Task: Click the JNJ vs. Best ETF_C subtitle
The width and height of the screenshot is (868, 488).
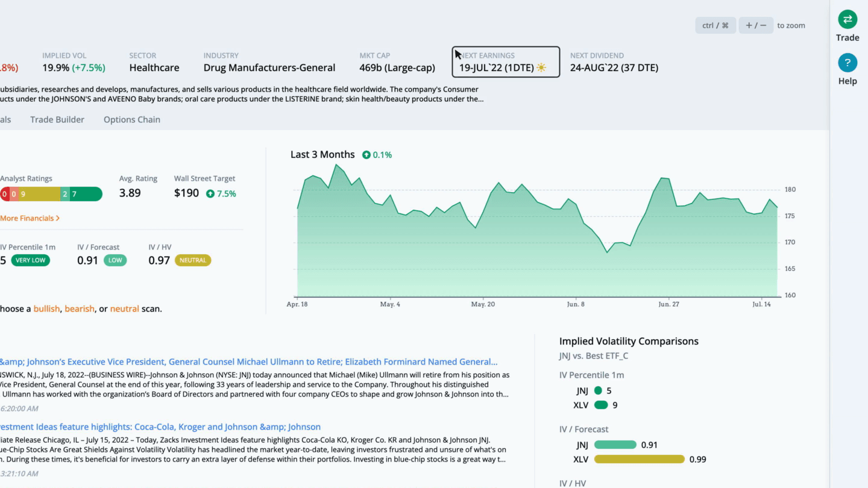Action: 594,355
